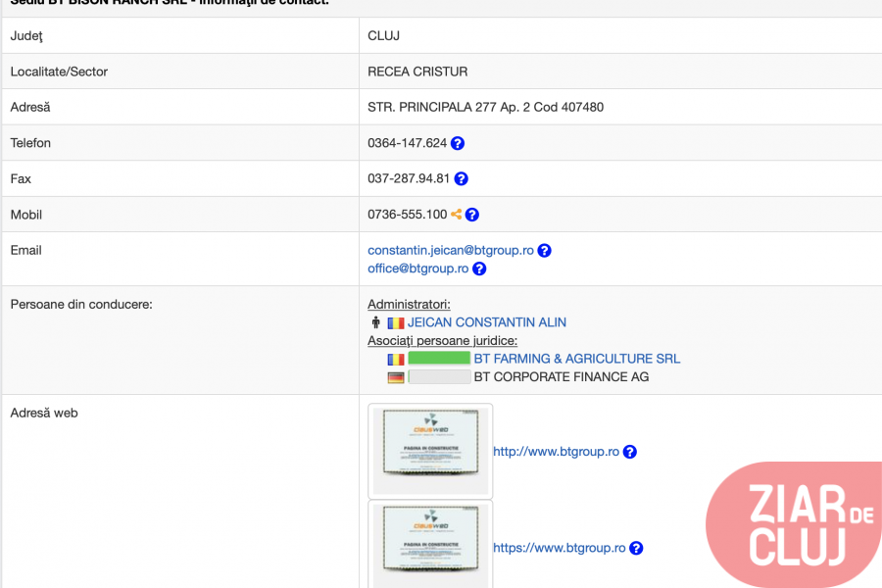Click the Județ row label
882x588 pixels.
(x=26, y=35)
